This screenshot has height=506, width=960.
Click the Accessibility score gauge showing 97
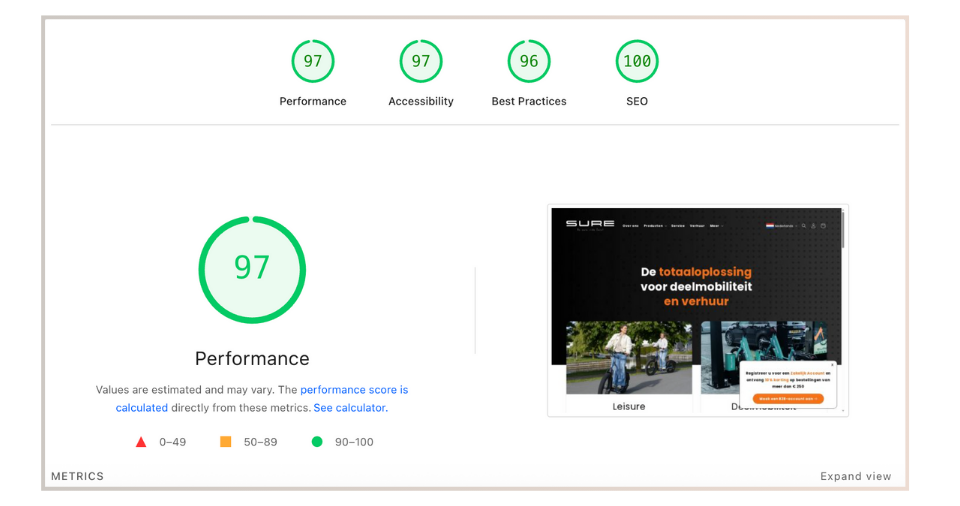point(421,61)
